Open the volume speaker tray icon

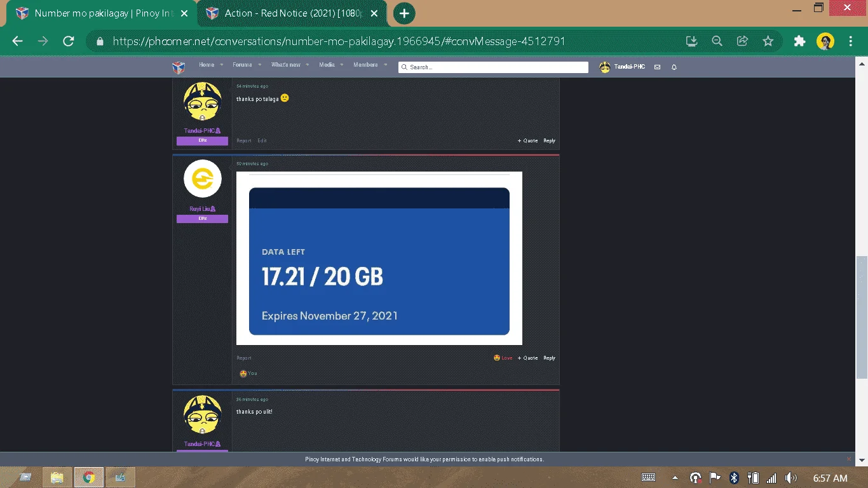coord(791,478)
